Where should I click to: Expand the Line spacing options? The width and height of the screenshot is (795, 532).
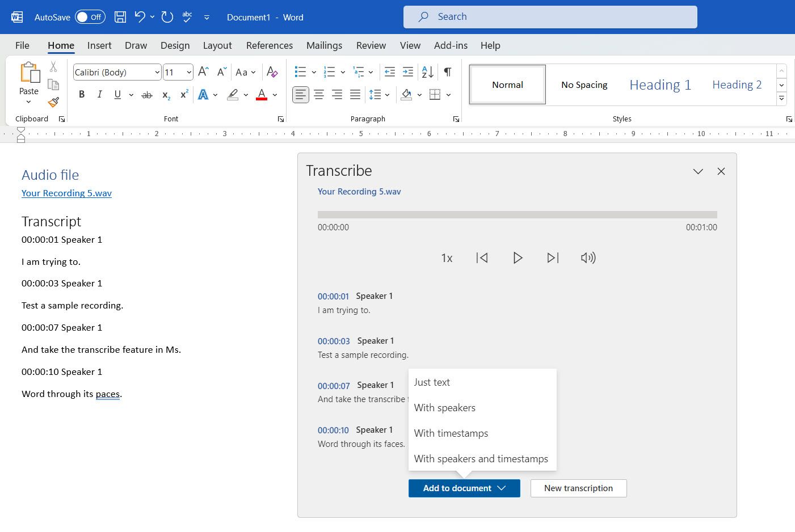click(x=385, y=95)
